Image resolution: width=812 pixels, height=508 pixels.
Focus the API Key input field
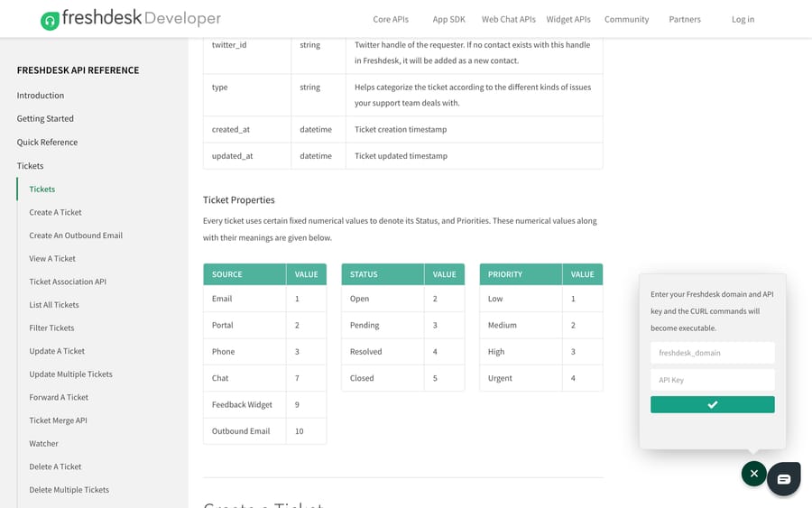coord(712,380)
